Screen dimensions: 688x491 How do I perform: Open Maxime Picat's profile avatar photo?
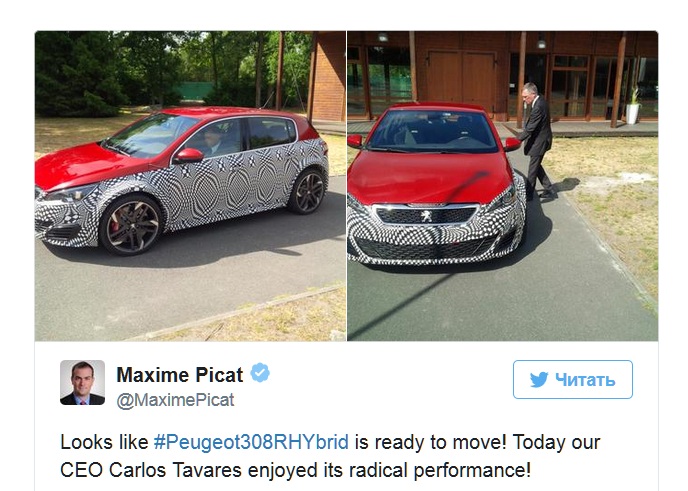[82, 382]
